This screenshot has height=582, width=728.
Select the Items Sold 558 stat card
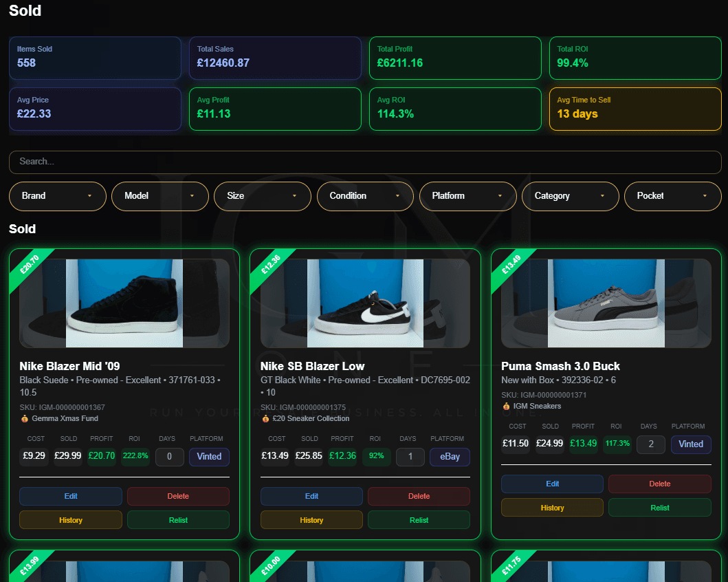[x=95, y=58]
